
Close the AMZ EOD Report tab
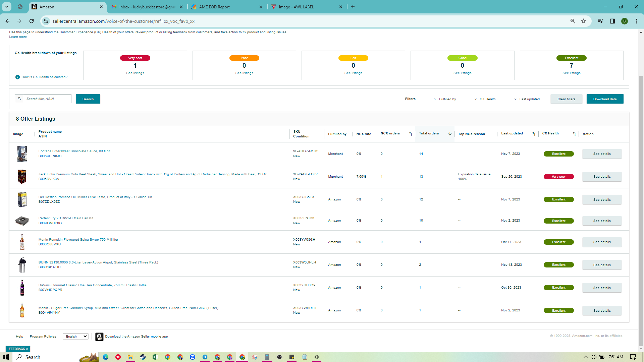click(x=261, y=7)
